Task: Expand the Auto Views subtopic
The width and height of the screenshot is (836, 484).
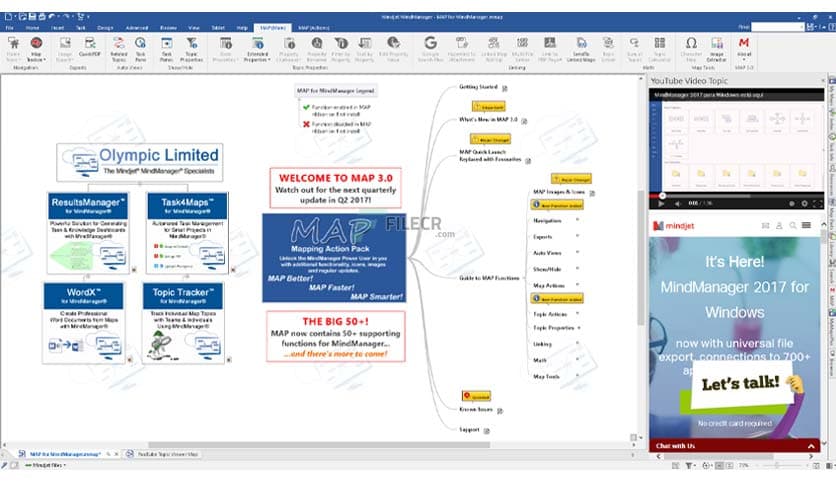Action: pos(577,253)
